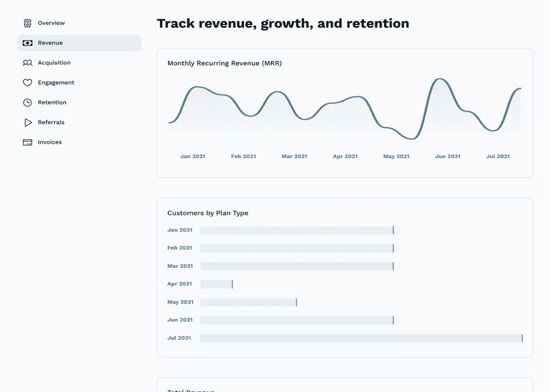Click Jan 2021 on MRR chart axis
The height and width of the screenshot is (392, 551).
click(193, 156)
